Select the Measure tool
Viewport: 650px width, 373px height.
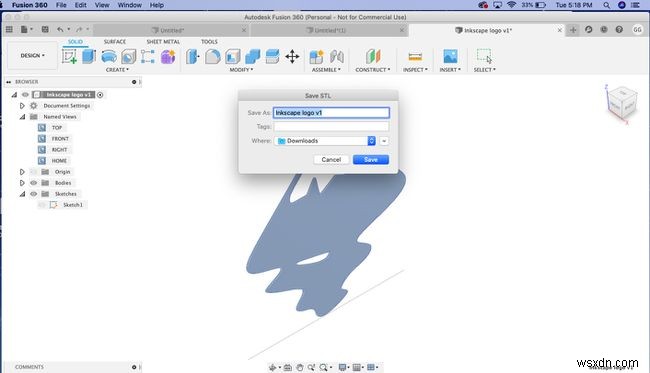(415, 56)
